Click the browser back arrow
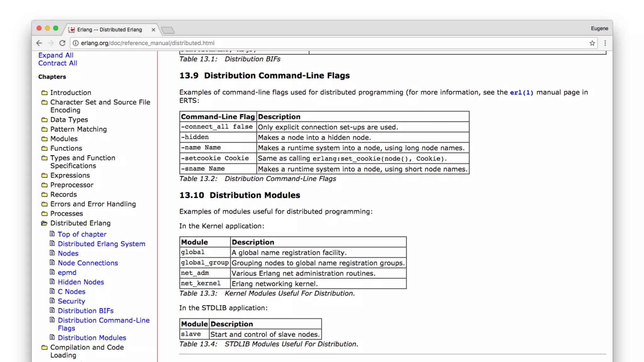Viewport: 644px width, 362px height. pyautogui.click(x=39, y=43)
